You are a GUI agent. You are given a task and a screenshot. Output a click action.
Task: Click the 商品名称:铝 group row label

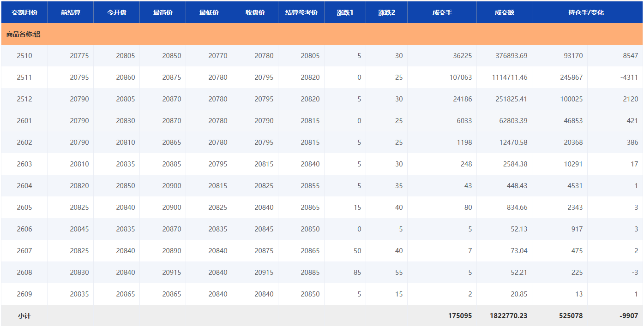coord(24,34)
